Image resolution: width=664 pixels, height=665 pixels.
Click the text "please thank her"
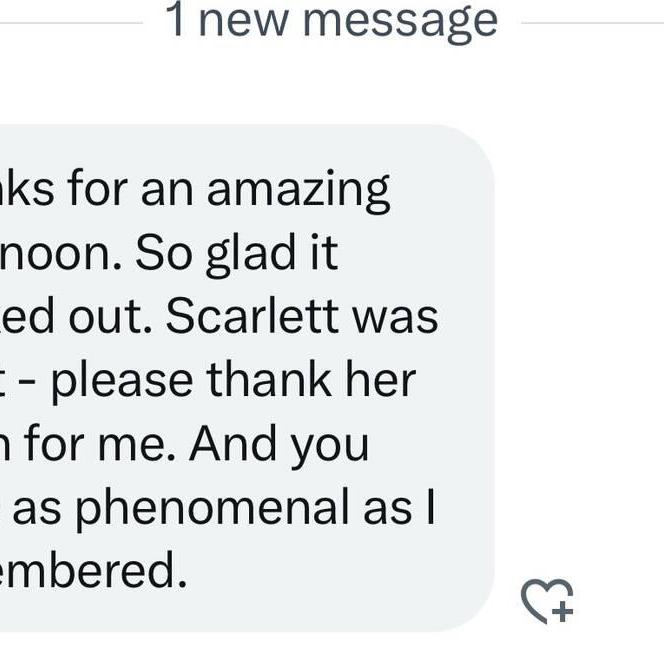pyautogui.click(x=233, y=381)
